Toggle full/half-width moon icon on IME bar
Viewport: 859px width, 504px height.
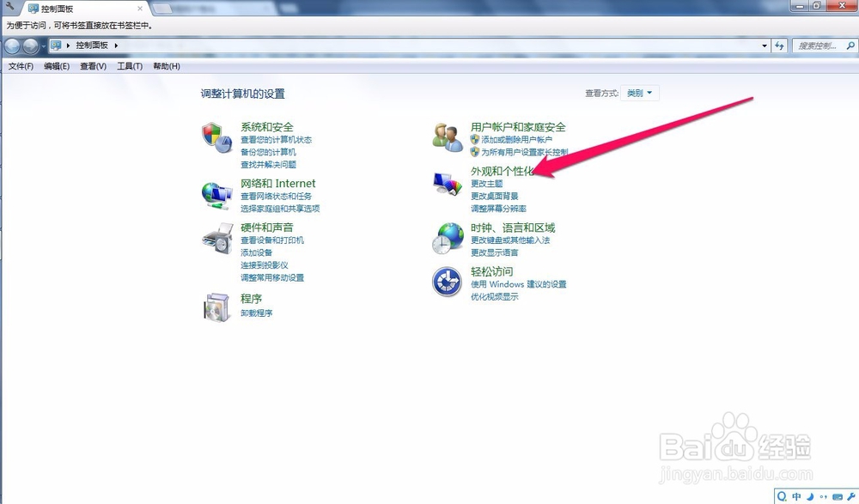point(810,495)
